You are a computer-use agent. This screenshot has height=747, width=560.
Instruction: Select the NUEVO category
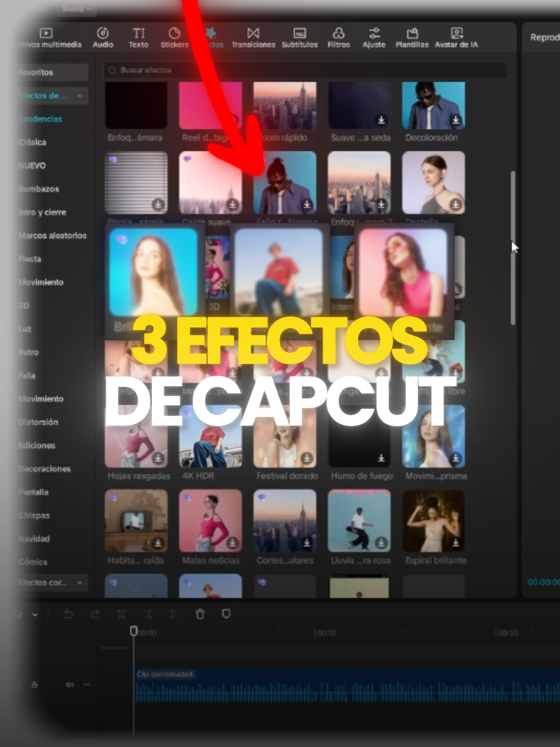tap(32, 166)
